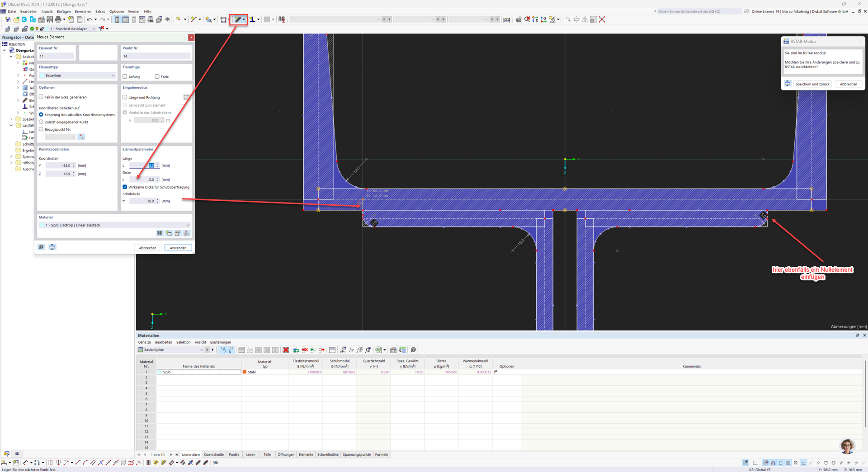Click the print icon in toolbar
Image resolution: width=868 pixels, height=472 pixels.
pyautogui.click(x=58, y=19)
